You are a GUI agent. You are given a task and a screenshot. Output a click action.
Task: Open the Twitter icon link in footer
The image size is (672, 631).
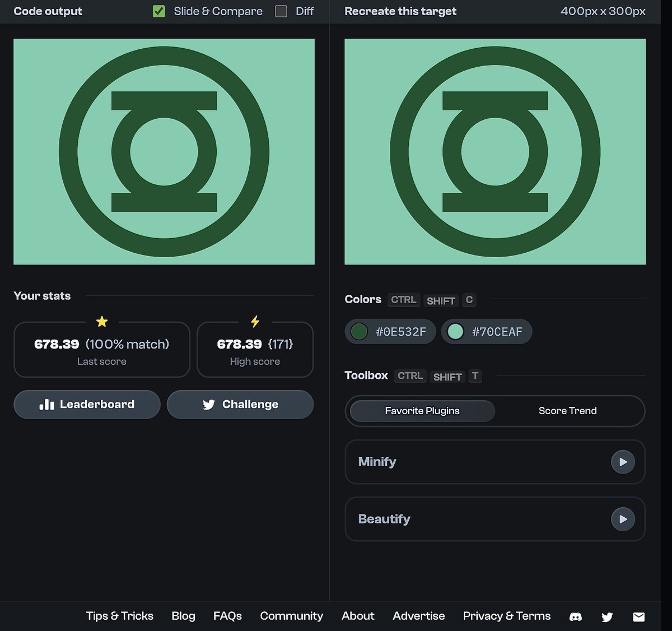point(607,617)
